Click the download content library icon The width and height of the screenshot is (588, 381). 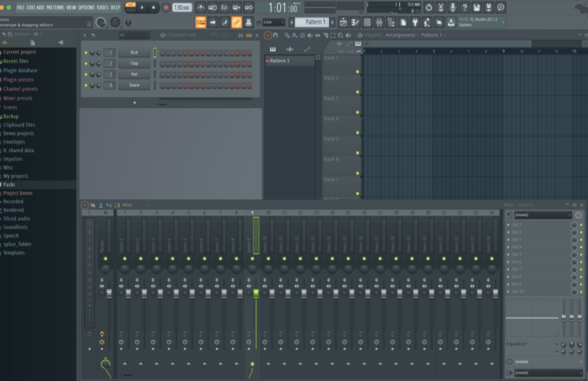[x=451, y=22]
